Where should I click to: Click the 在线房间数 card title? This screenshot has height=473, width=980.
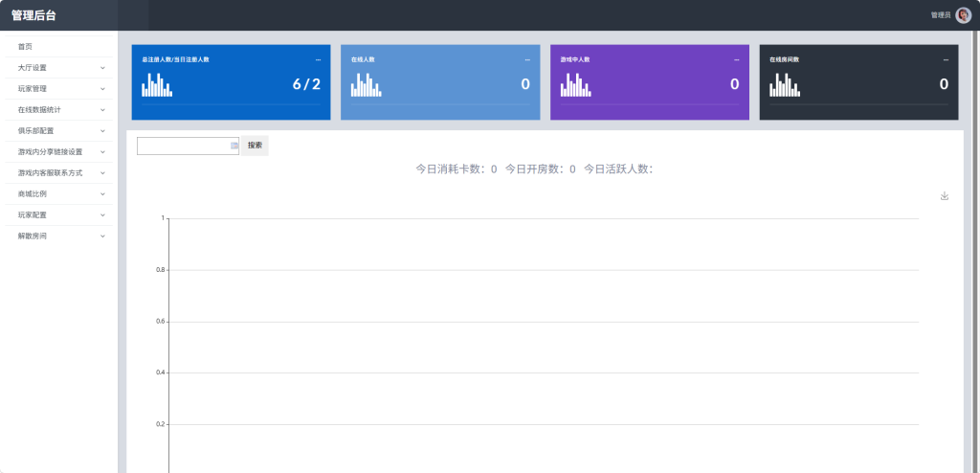[785, 60]
